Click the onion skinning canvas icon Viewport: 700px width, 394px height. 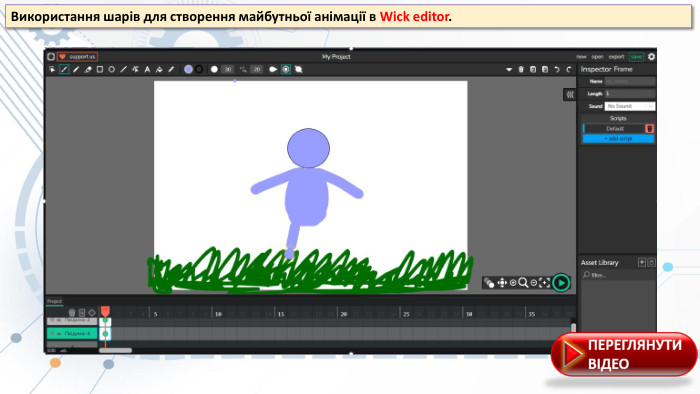[490, 283]
